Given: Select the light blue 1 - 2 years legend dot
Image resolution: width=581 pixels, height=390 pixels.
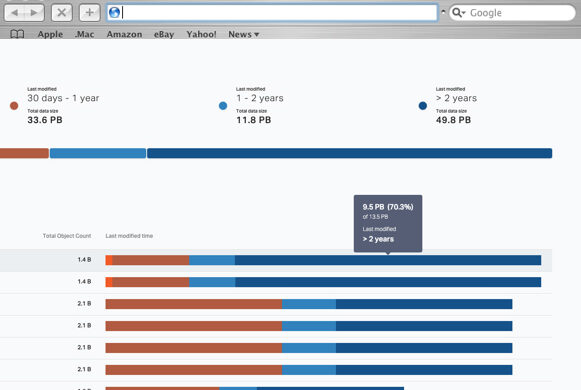Looking at the screenshot, I should [x=223, y=106].
